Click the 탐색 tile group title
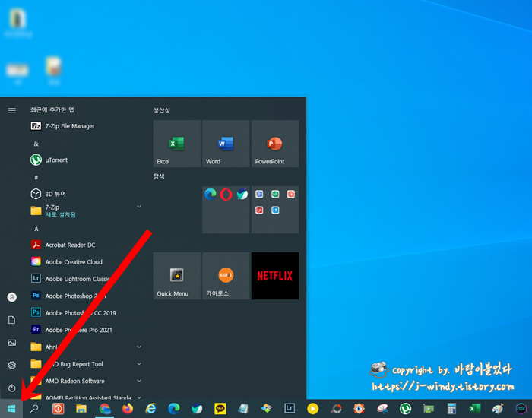This screenshot has width=532, height=418. coord(159,176)
